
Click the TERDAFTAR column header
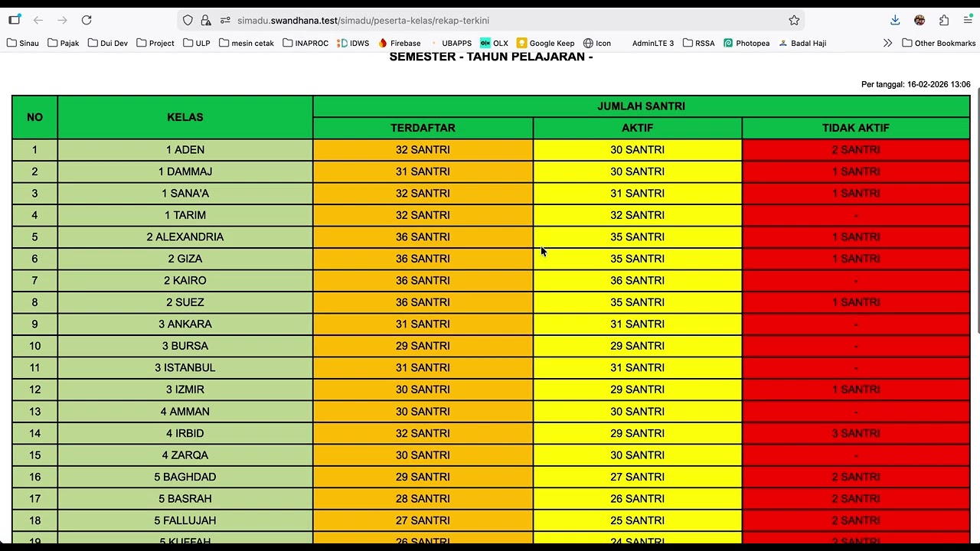pyautogui.click(x=423, y=128)
